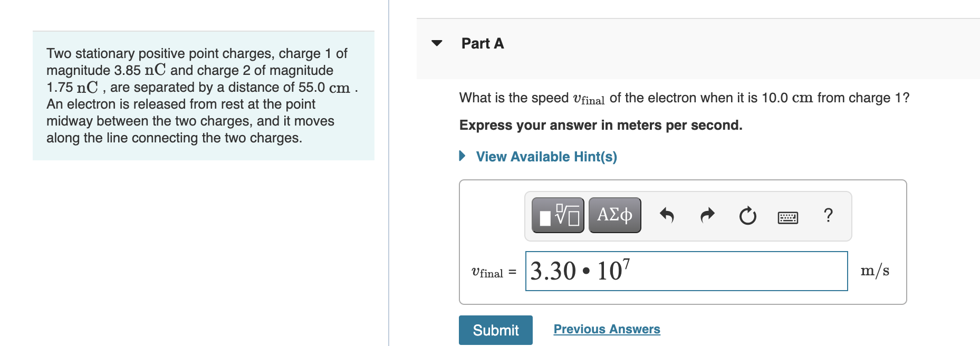The image size is (980, 346).
Task: Redo the last equation edit
Action: 707,215
